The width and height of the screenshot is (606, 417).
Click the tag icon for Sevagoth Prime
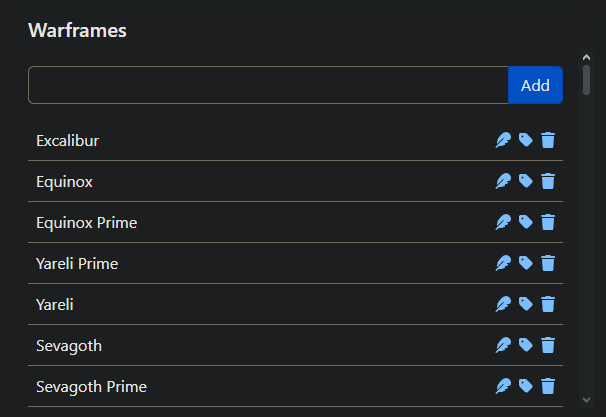click(526, 386)
